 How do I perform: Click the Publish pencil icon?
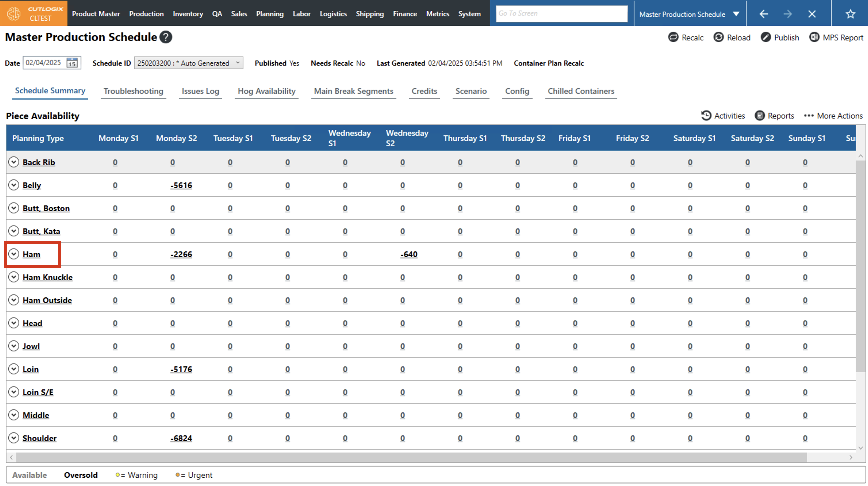766,37
